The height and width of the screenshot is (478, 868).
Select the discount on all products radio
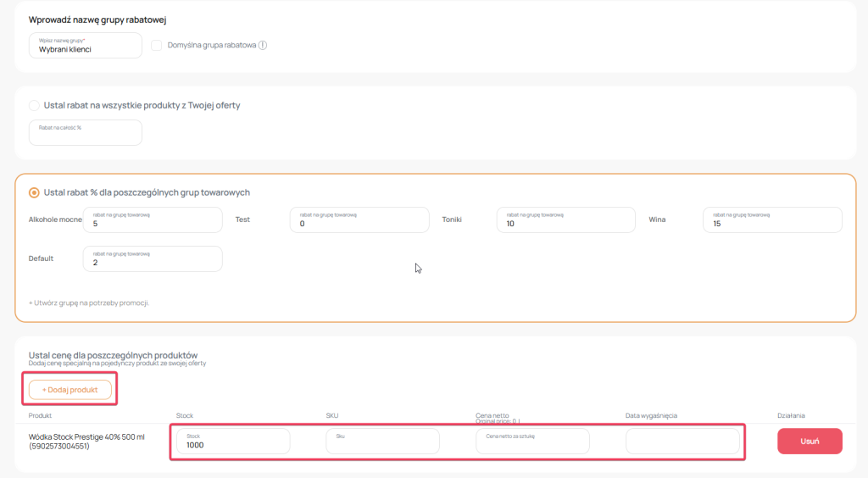(x=34, y=106)
